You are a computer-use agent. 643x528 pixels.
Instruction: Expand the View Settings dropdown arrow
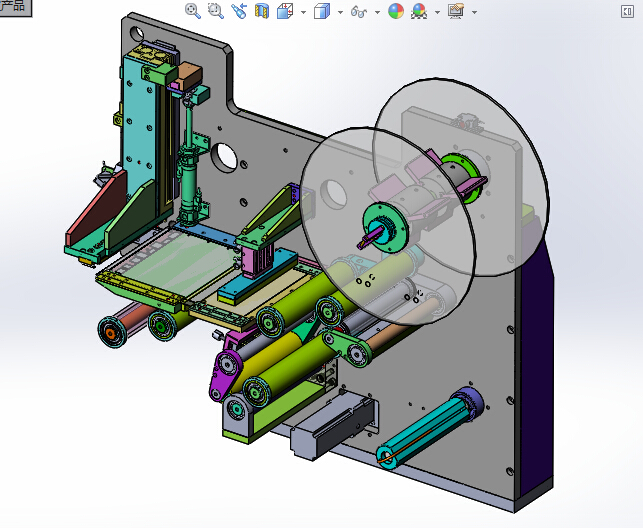pyautogui.click(x=474, y=12)
